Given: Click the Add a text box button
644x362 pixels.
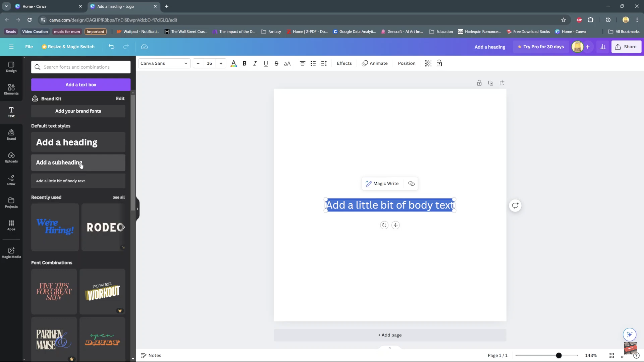Looking at the screenshot, I should point(81,85).
